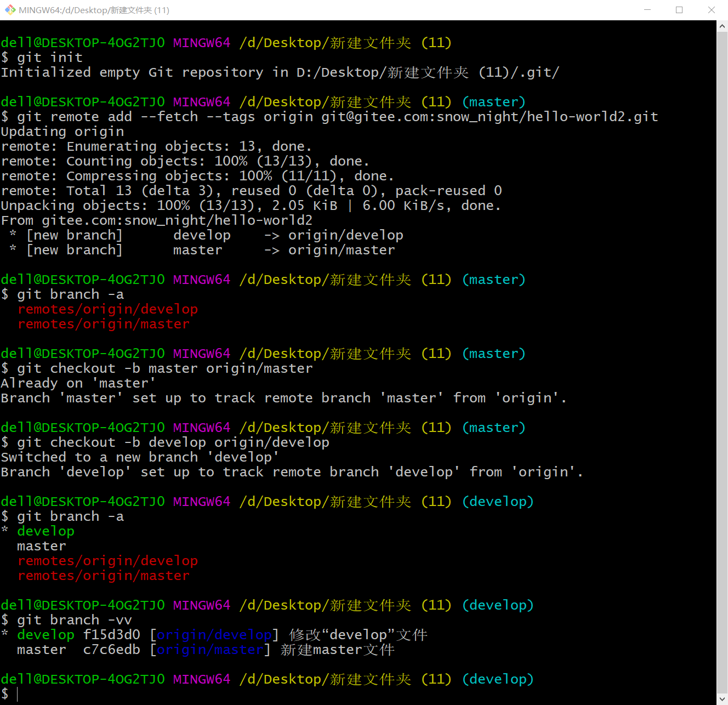Click 'Unpacking objects: 100% (13/13)' line
This screenshot has height=705, width=728.
pyautogui.click(x=251, y=206)
